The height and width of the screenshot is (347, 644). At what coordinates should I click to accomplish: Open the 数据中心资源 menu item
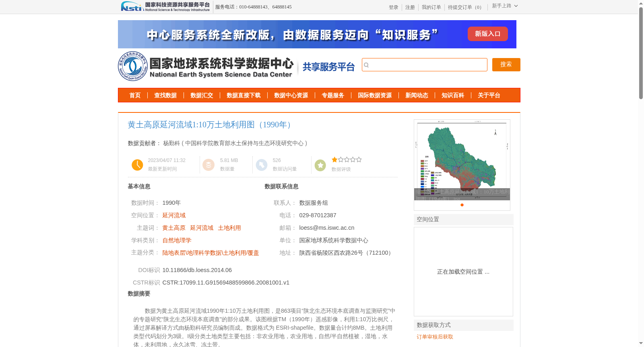(x=291, y=96)
